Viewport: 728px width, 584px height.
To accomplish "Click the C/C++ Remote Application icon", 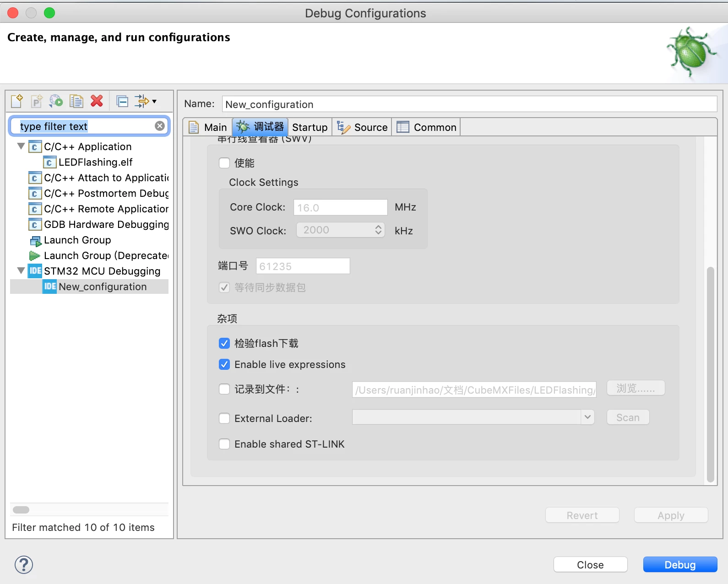I will click(x=34, y=209).
